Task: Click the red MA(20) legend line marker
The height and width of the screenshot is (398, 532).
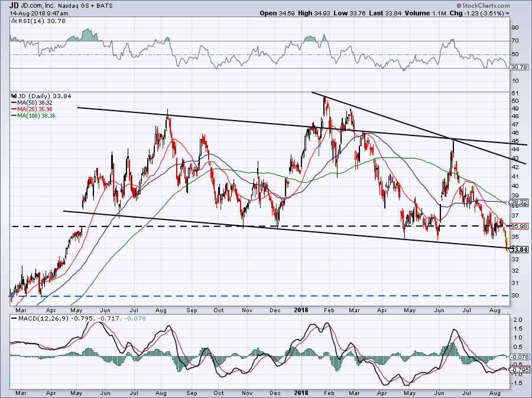Action: [x=14, y=109]
